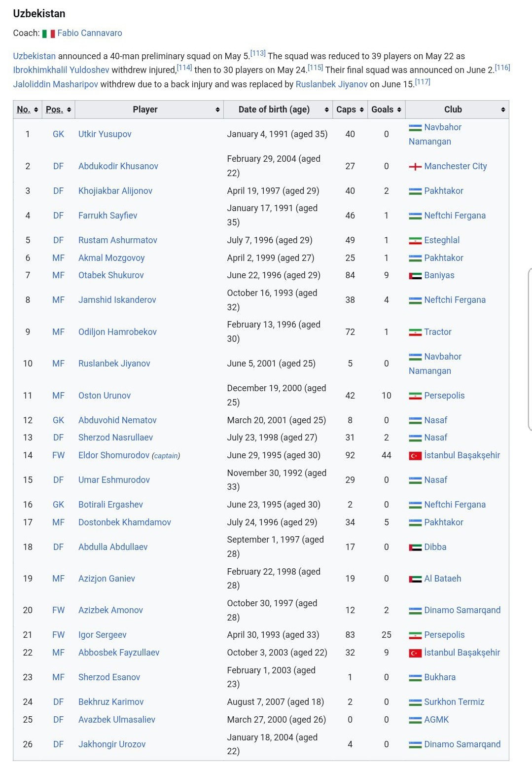Open the Jaloliddin Masharipov link

coord(56,84)
